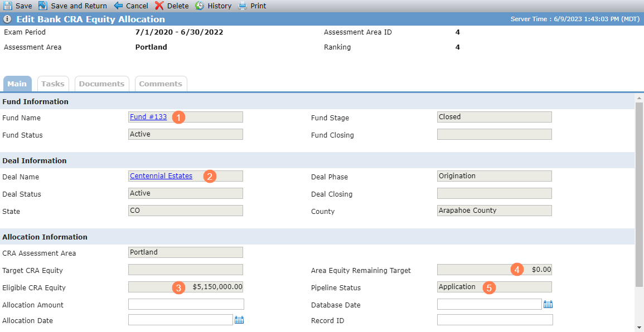Image resolution: width=644 pixels, height=332 pixels.
Task: Click the red X Delete icon
Action: click(x=159, y=6)
